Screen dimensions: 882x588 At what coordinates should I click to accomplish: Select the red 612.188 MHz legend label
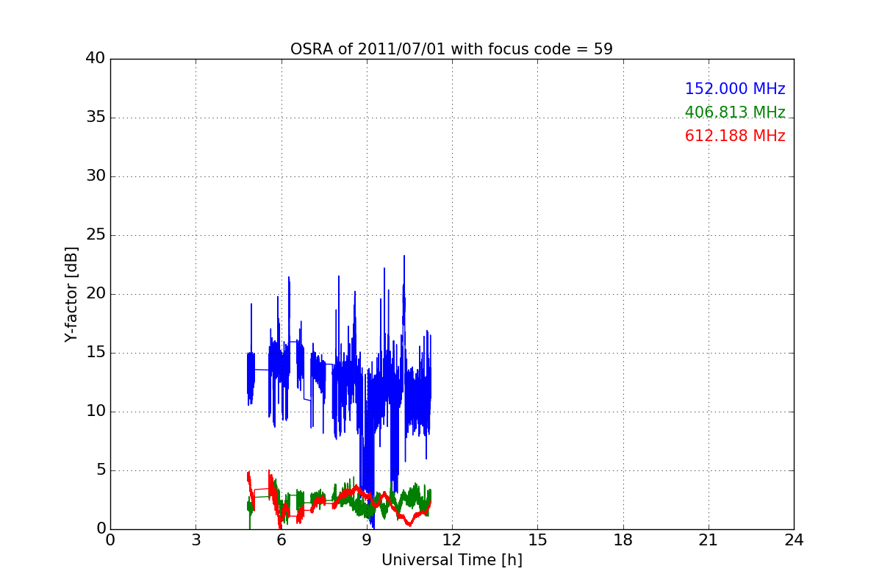click(735, 136)
